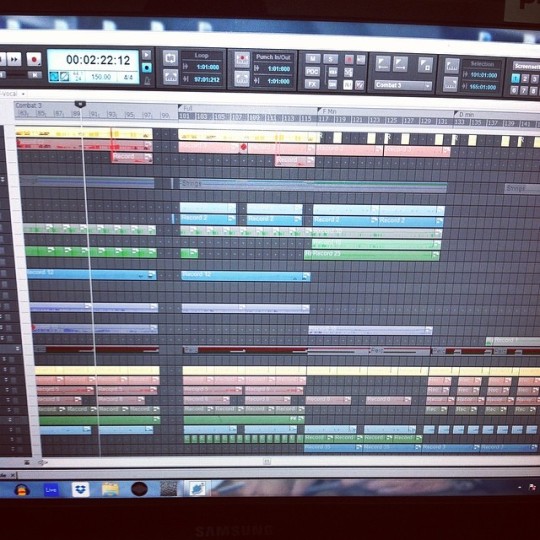The image size is (540, 540).
Task: Set loop points to selection icon
Action: coord(171,76)
